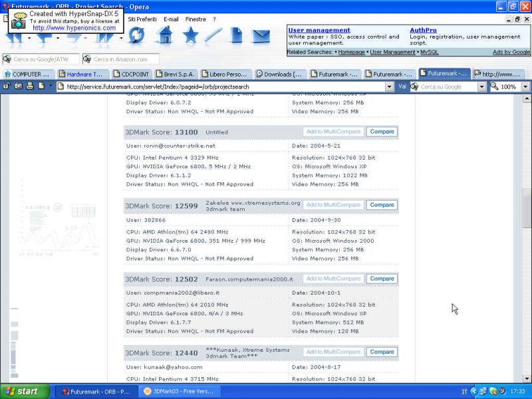Open the Siti Preferiti menu

tap(142, 19)
